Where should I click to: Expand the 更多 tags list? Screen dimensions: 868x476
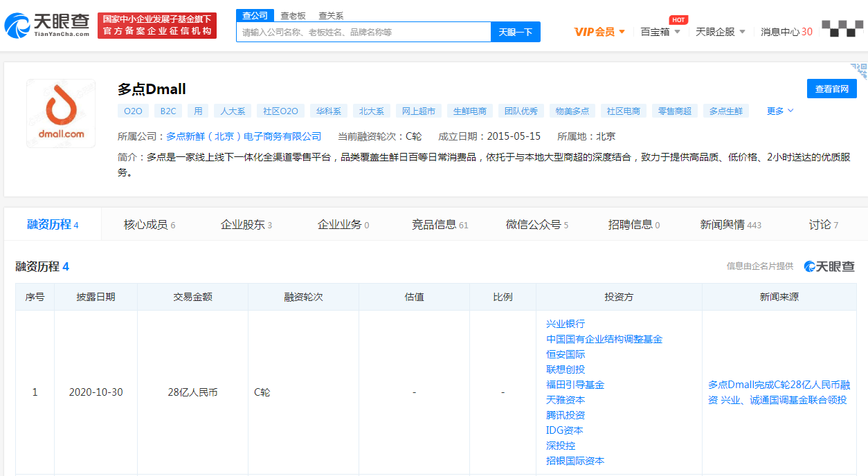click(780, 111)
